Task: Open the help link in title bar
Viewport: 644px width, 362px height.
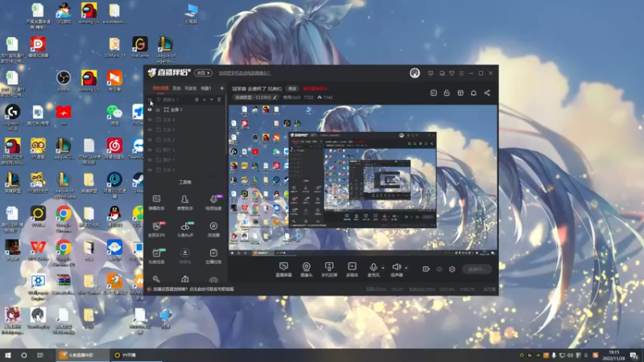Action: tap(245, 73)
